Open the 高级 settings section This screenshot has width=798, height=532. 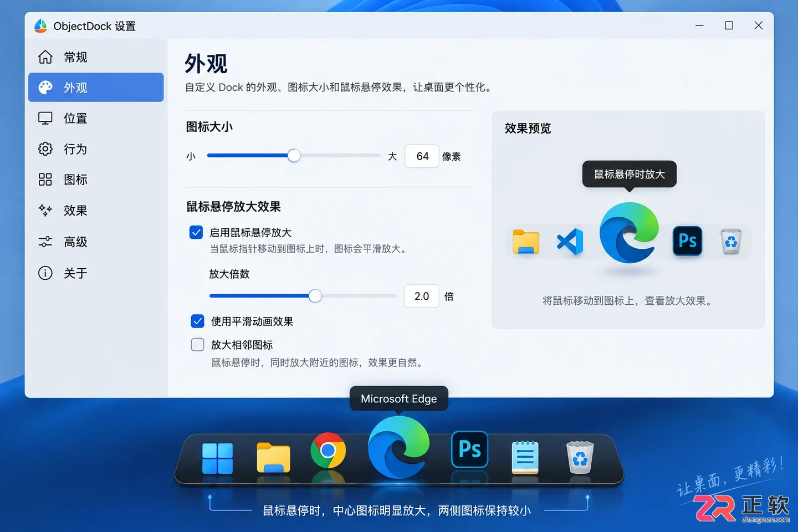[x=96, y=242]
